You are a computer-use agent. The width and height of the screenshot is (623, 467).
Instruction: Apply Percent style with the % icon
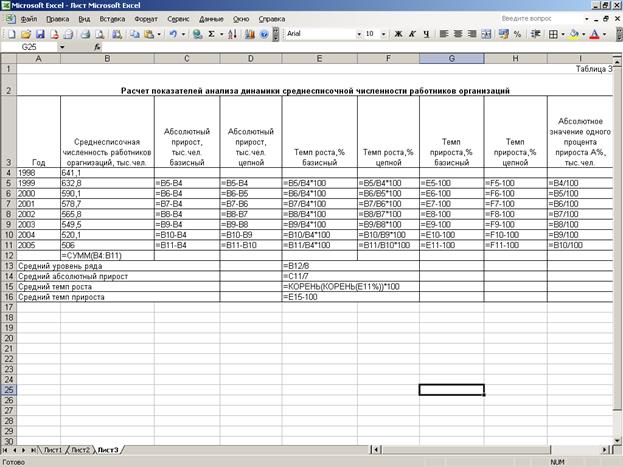tap(517, 34)
